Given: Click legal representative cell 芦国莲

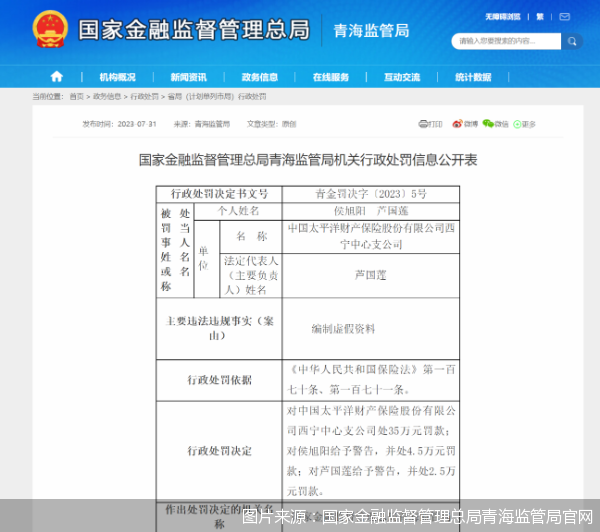Looking at the screenshot, I should pyautogui.click(x=371, y=275).
